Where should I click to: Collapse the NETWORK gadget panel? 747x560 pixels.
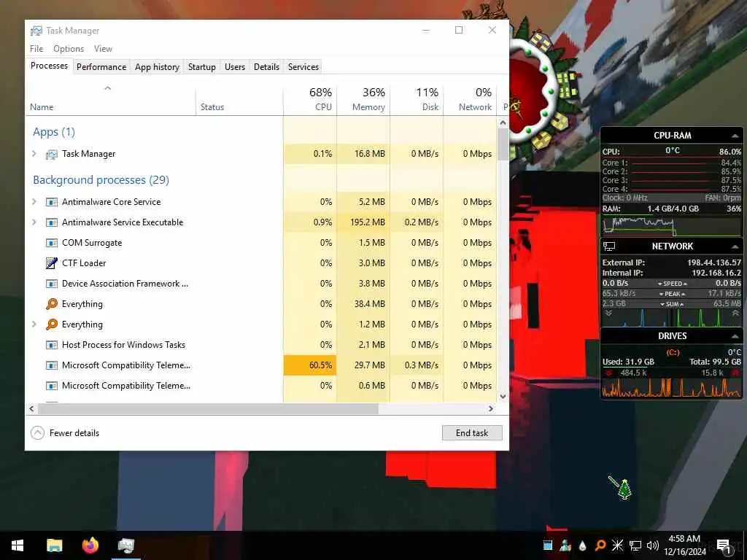click(x=735, y=246)
